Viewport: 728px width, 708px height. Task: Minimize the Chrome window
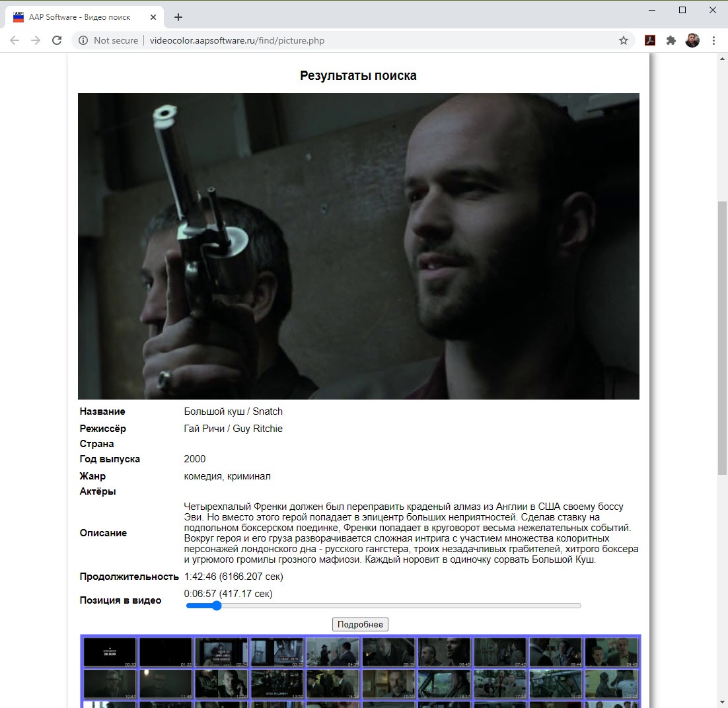tap(652, 10)
